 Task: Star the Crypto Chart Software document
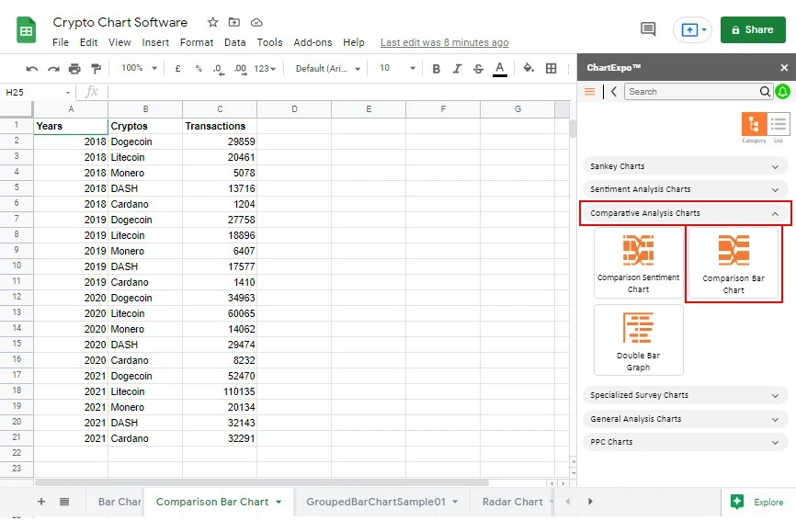pyautogui.click(x=212, y=22)
